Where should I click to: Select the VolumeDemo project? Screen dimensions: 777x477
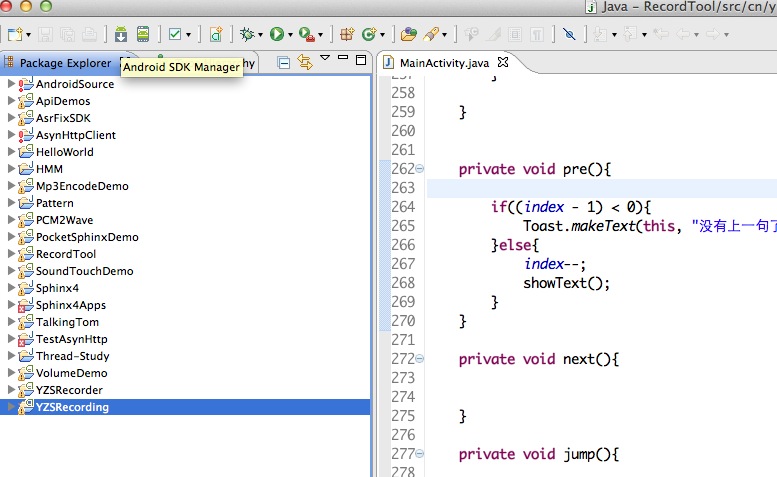click(x=72, y=373)
